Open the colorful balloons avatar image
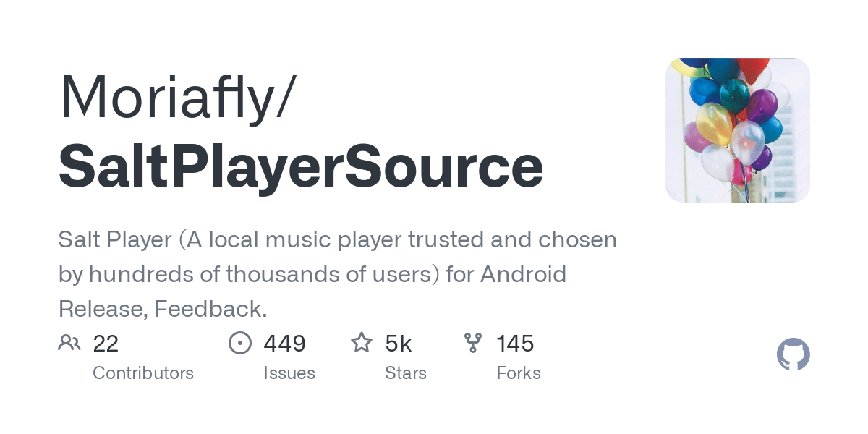868x434 pixels. (x=737, y=130)
